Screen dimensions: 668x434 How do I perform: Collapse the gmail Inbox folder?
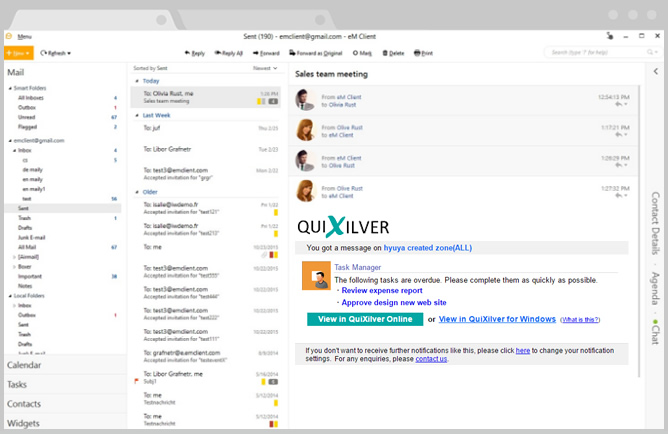(14, 150)
